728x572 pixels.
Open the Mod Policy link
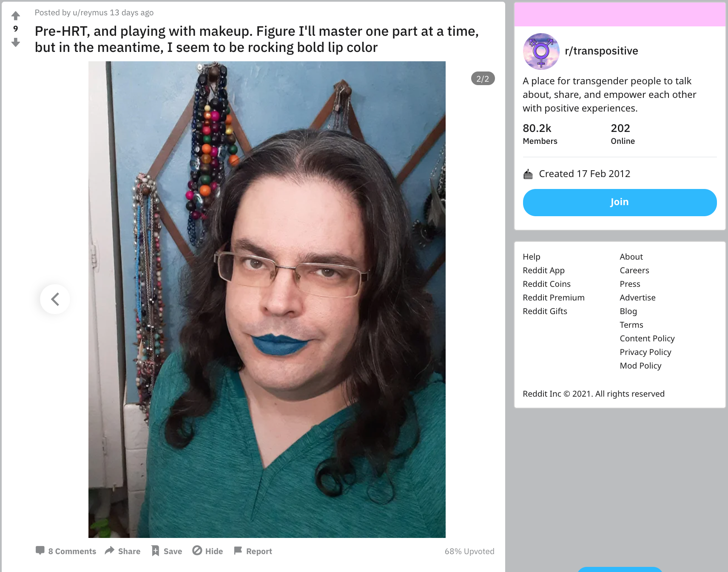click(x=640, y=366)
